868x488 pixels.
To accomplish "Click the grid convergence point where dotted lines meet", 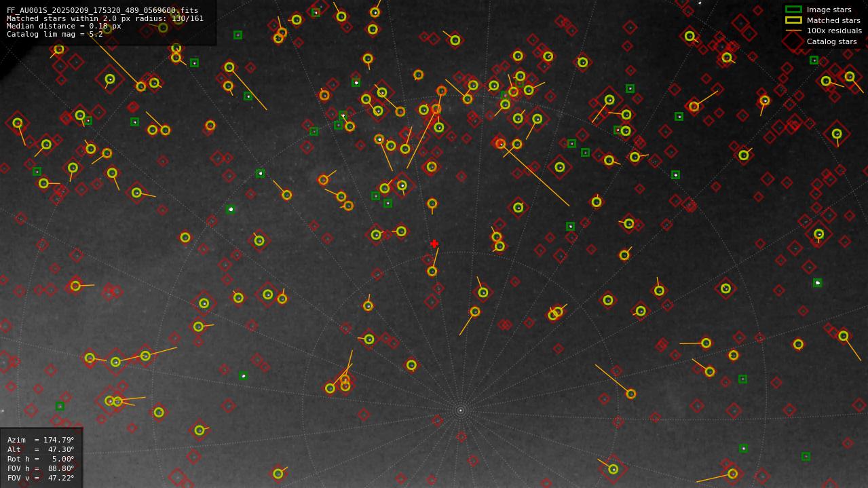I will (460, 410).
